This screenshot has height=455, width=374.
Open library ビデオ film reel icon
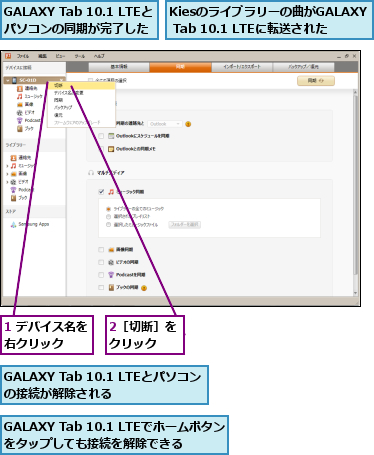click(13, 182)
